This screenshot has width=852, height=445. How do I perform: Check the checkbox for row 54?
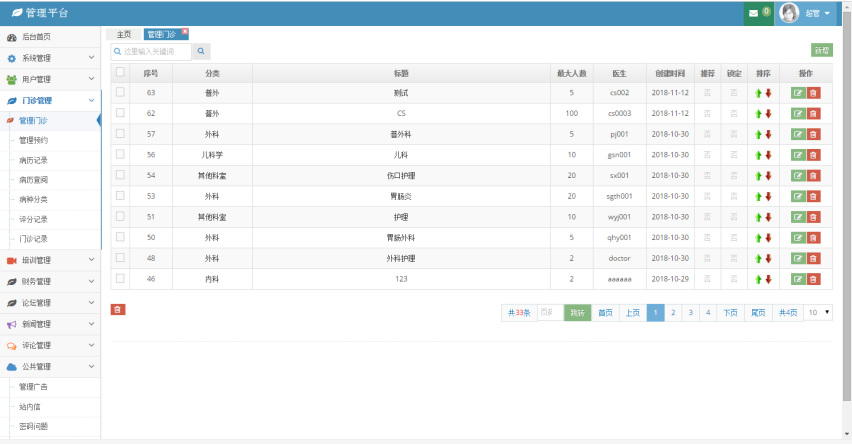click(120, 175)
